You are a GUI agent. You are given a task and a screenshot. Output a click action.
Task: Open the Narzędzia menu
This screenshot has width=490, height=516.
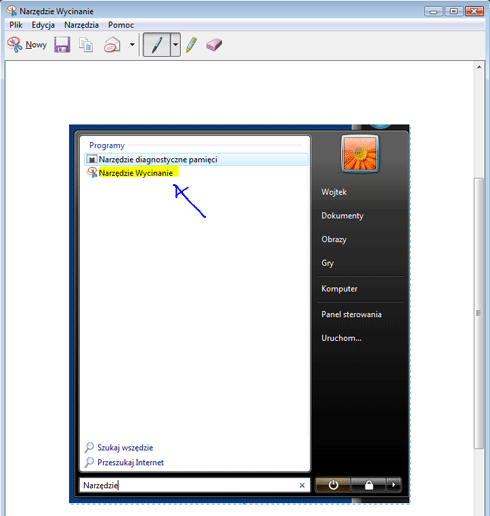pyautogui.click(x=81, y=25)
